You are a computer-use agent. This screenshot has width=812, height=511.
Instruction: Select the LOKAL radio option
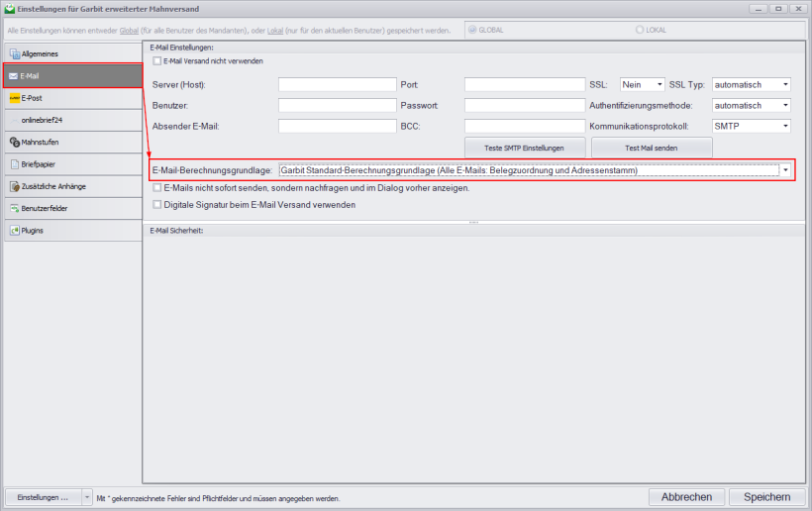click(644, 30)
